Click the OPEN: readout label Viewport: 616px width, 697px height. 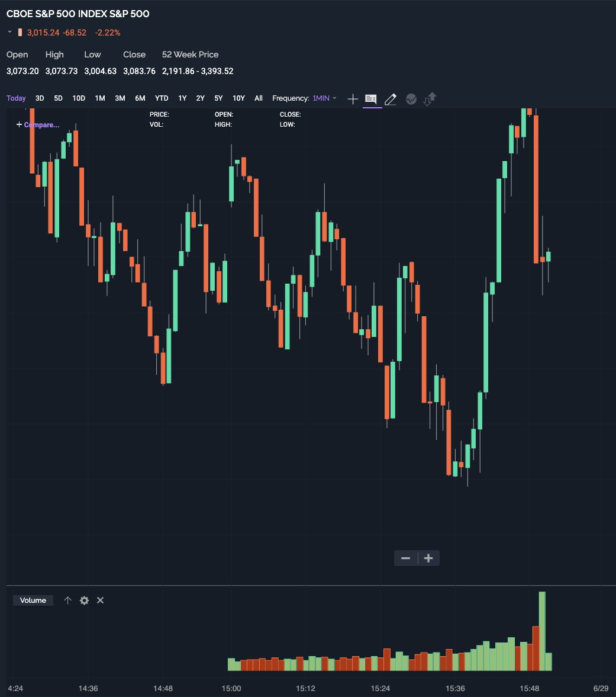pyautogui.click(x=224, y=115)
